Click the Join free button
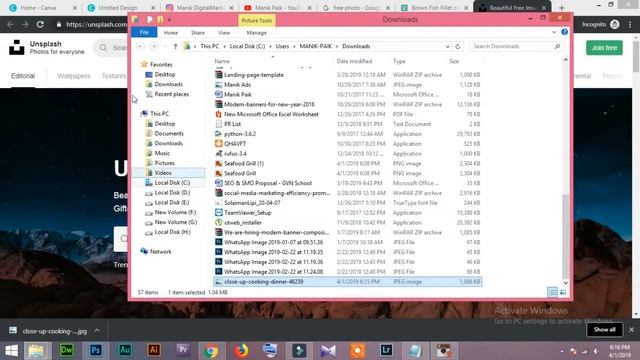 (x=604, y=48)
